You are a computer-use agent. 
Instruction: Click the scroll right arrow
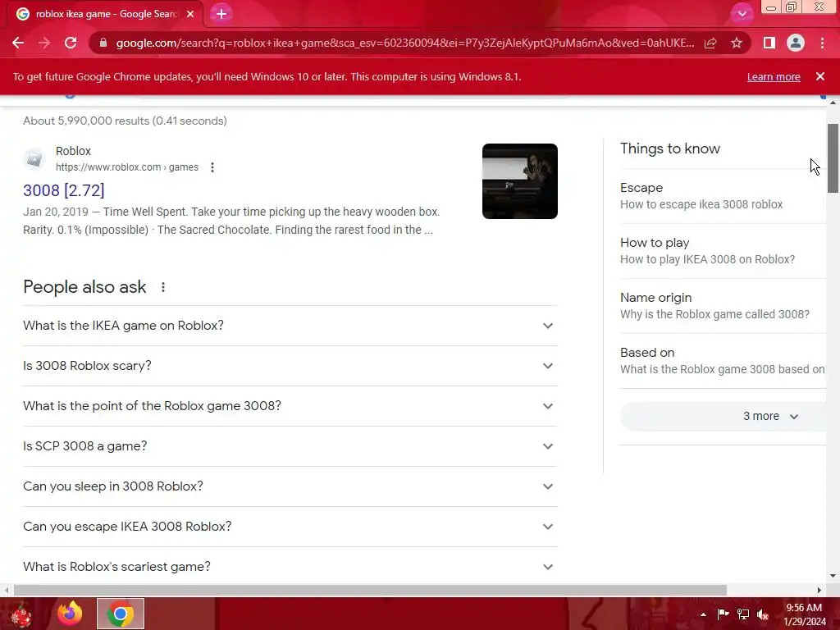819,591
